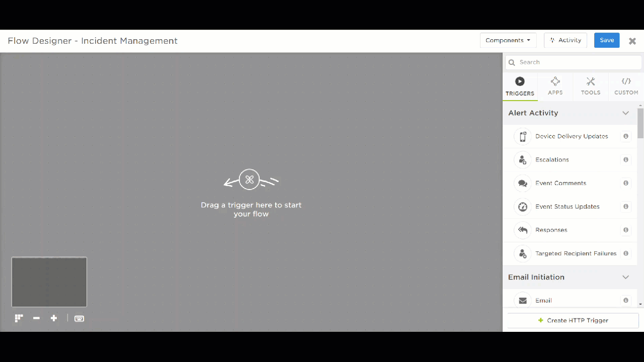Image resolution: width=644 pixels, height=362 pixels.
Task: Click the search magnifier icon
Action: click(512, 62)
